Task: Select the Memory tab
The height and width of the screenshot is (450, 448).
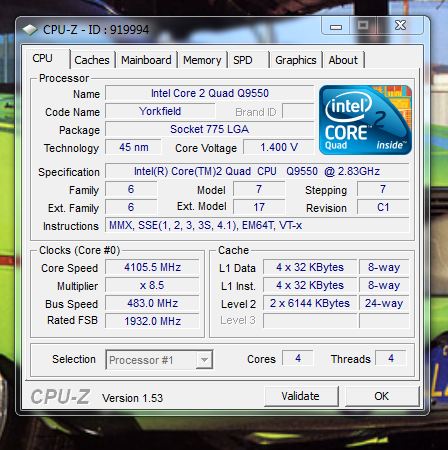Action: [202, 60]
